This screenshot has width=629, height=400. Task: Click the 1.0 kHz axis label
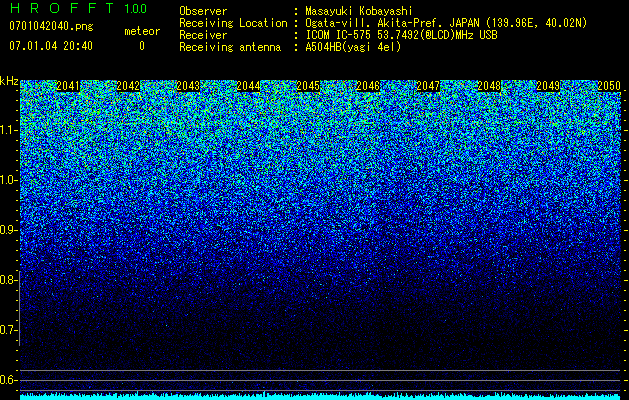8,180
